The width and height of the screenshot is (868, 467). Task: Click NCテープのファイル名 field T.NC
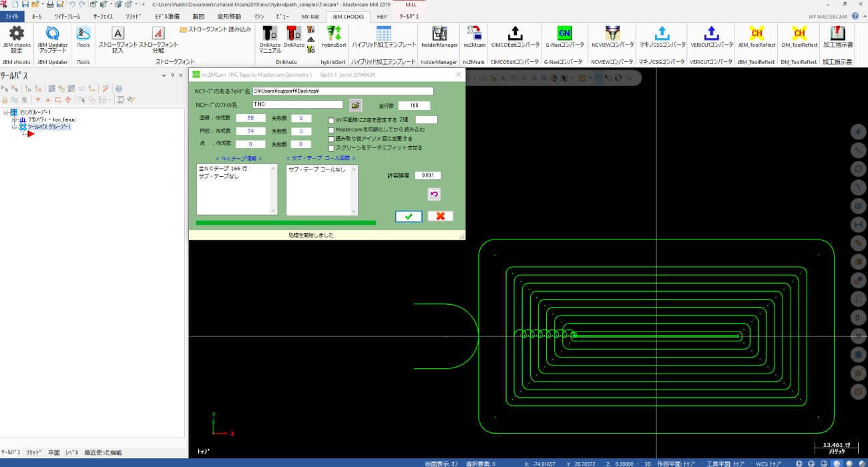(x=297, y=105)
